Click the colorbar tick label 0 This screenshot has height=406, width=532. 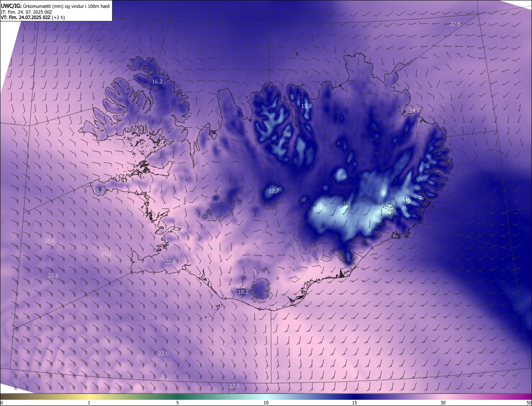click(x=2, y=403)
